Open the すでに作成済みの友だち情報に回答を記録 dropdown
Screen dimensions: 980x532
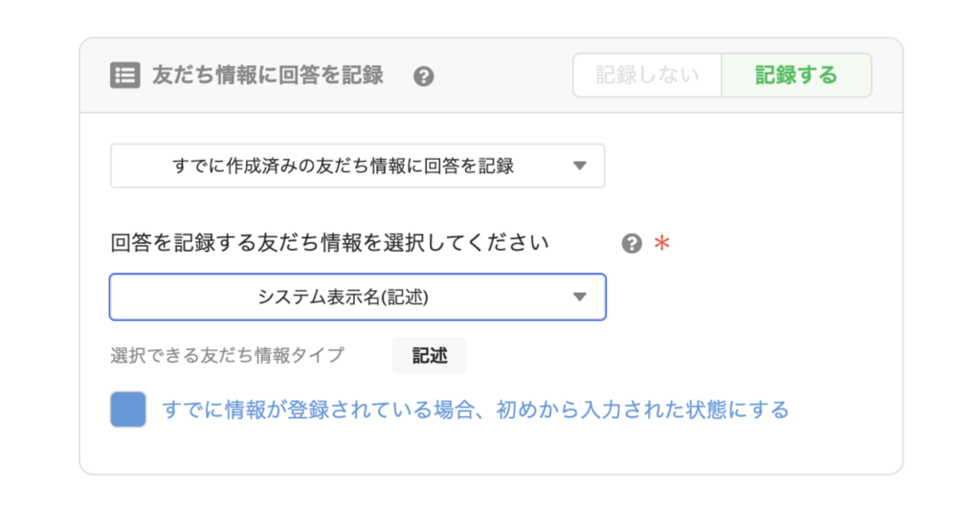click(358, 166)
